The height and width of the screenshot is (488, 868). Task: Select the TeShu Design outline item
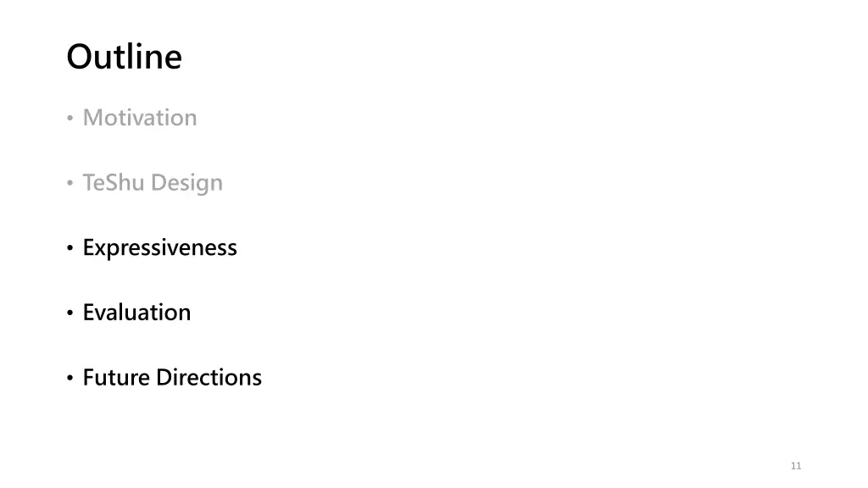tap(153, 183)
